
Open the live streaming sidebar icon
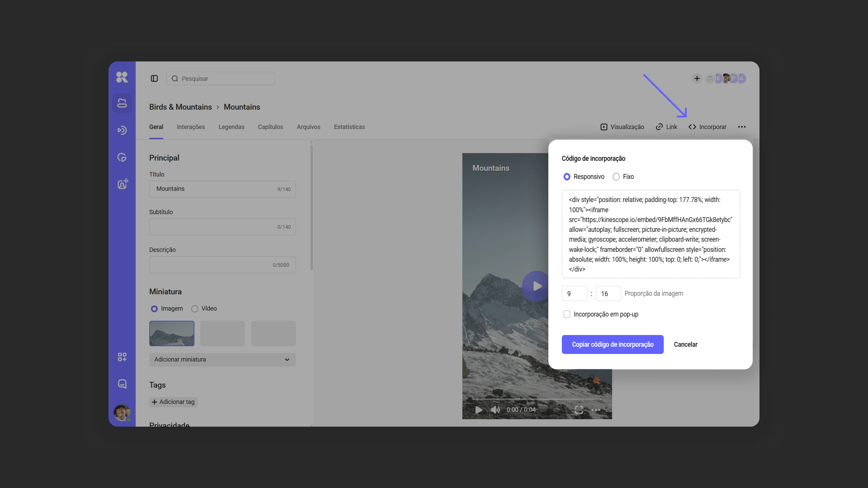pos(122,130)
